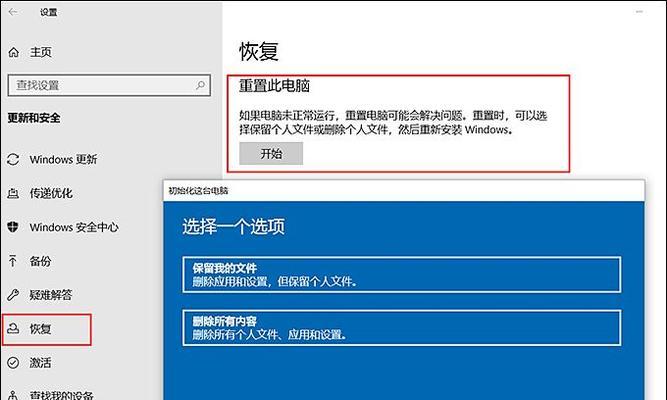
Task: Click the 恢复 recovery icon
Action: coord(13,329)
